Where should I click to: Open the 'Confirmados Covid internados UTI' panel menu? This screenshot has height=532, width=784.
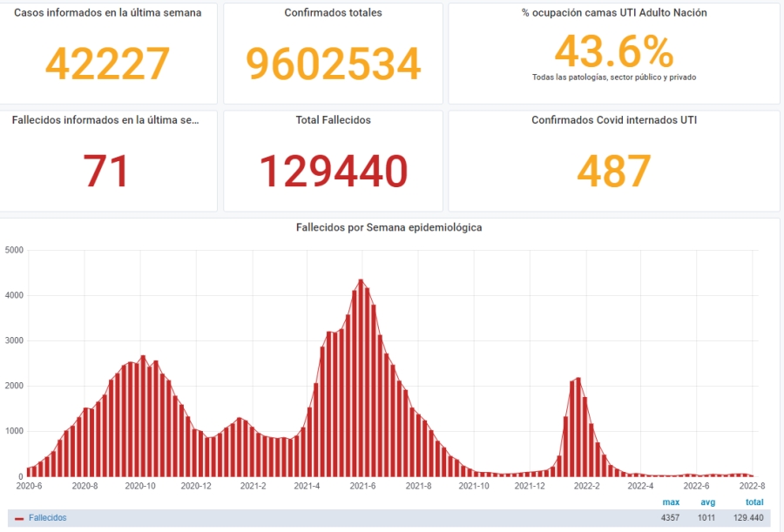tap(614, 120)
